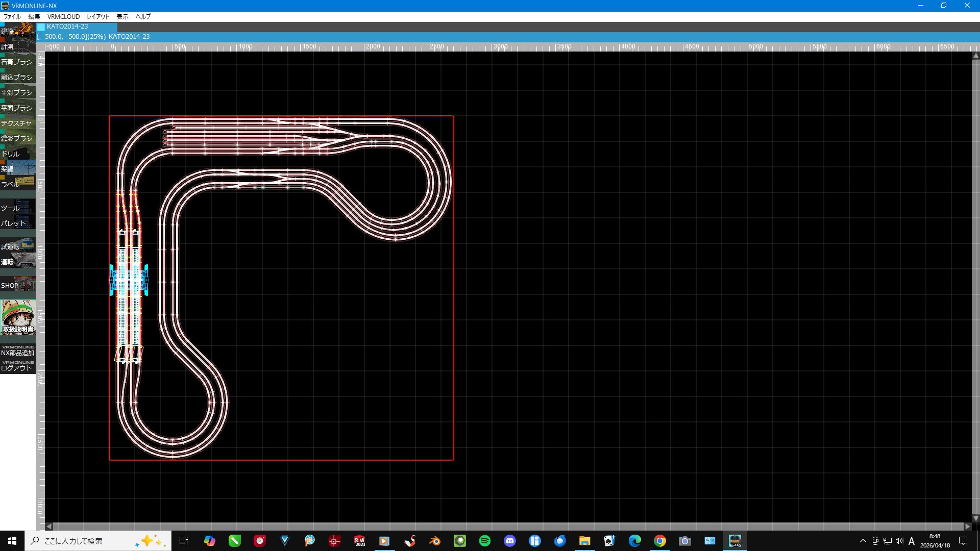Select the 架線 catenary tool
The image size is (980, 551).
pyautogui.click(x=18, y=168)
